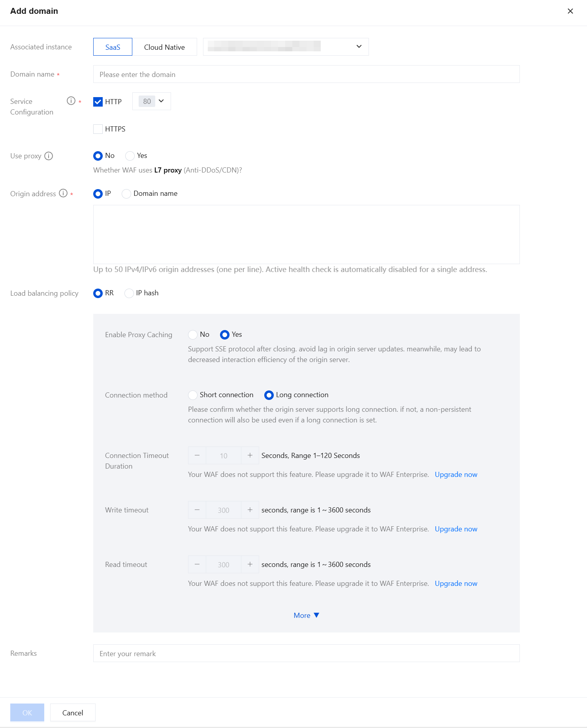Open the HTTP port 80 dropdown
This screenshot has width=587, height=728.
[152, 101]
